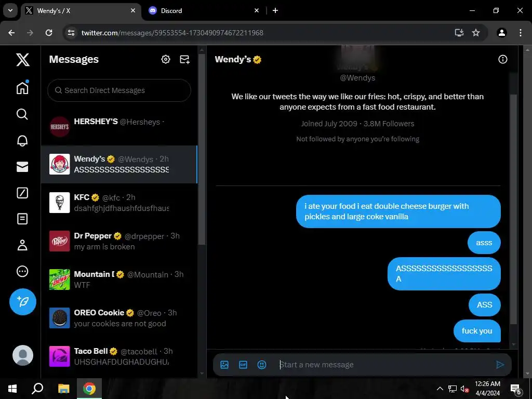The image size is (532, 399).
Task: Open the Chrome profile icon
Action: [501, 33]
